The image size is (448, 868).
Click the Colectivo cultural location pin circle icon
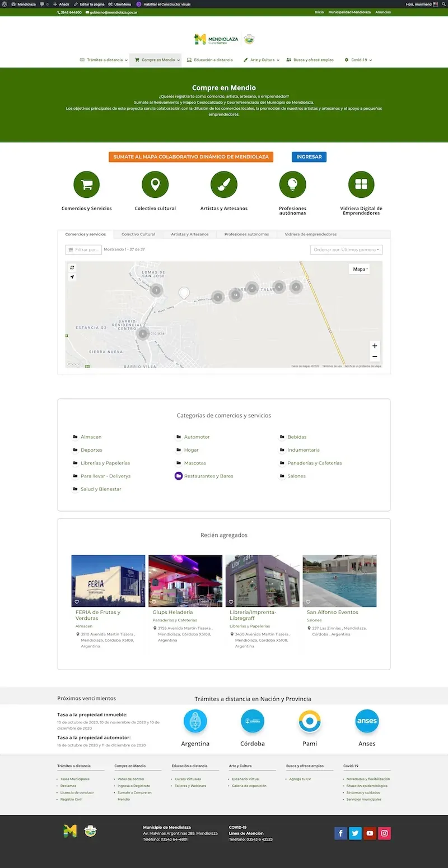point(155,185)
